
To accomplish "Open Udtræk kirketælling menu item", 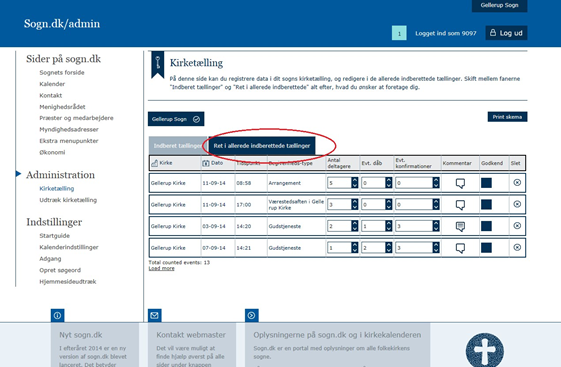I will click(x=68, y=200).
